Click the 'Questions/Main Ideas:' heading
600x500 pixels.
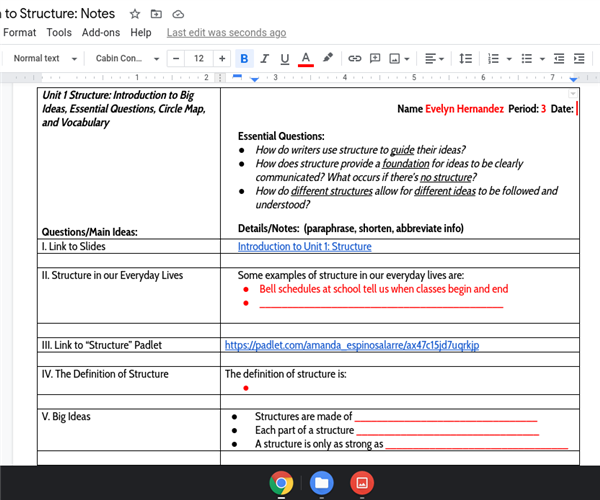click(x=90, y=232)
